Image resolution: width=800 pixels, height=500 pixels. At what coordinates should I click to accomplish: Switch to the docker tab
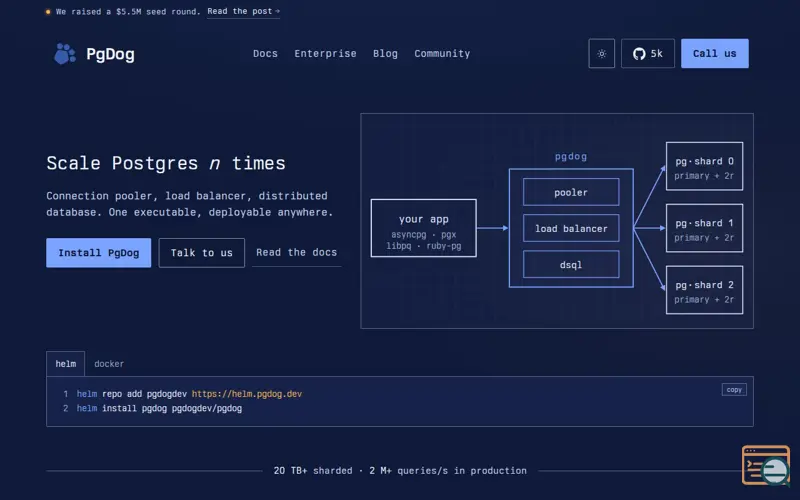click(x=109, y=364)
